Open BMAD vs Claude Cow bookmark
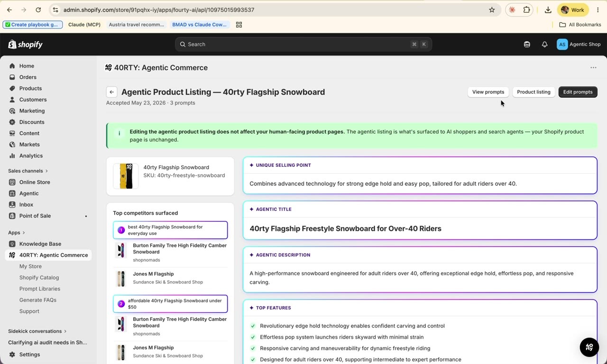 200,25
